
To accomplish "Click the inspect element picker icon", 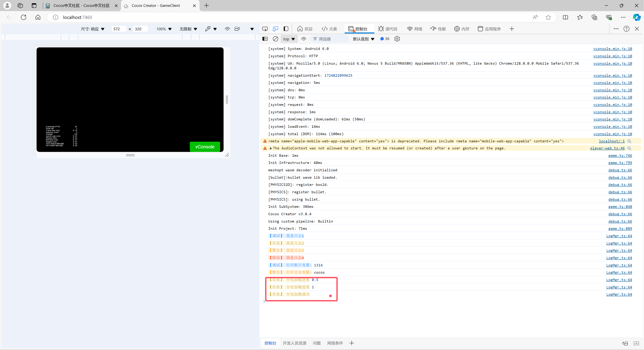I will 265,29.
